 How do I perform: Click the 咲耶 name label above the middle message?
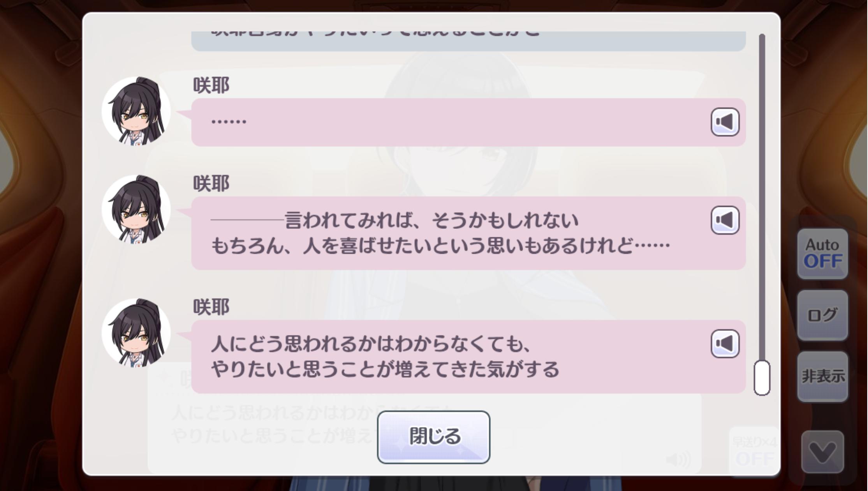(x=211, y=184)
